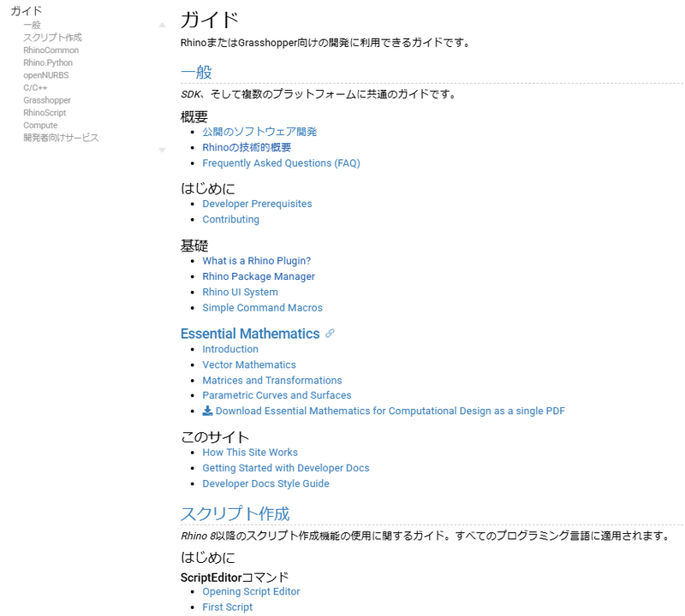Open Developer Prerequisites link
The height and width of the screenshot is (616, 685).
(257, 204)
